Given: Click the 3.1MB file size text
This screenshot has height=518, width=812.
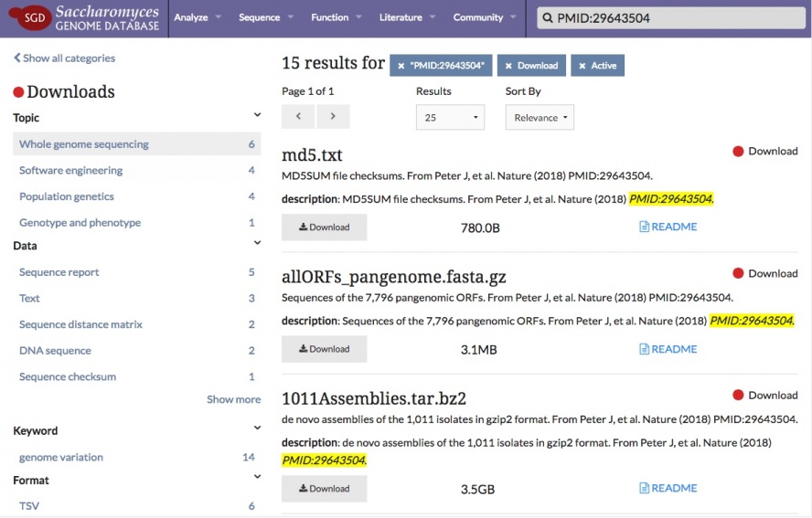Looking at the screenshot, I should click(x=479, y=350).
